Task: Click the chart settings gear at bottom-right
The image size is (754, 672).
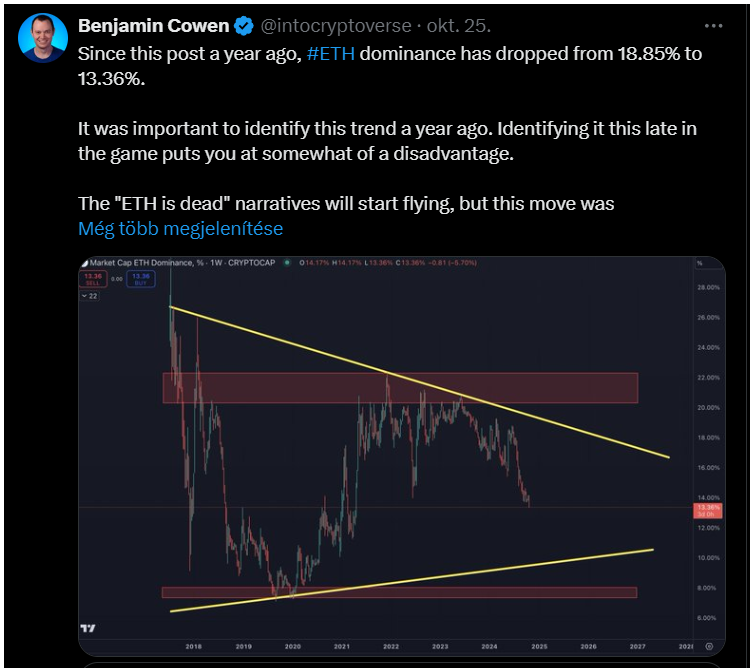Action: coord(709,646)
